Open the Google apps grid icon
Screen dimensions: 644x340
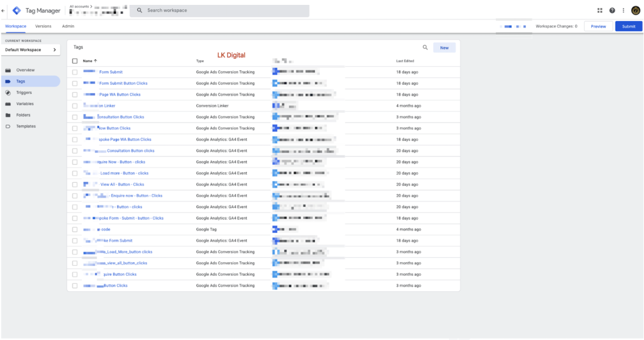[x=600, y=10]
